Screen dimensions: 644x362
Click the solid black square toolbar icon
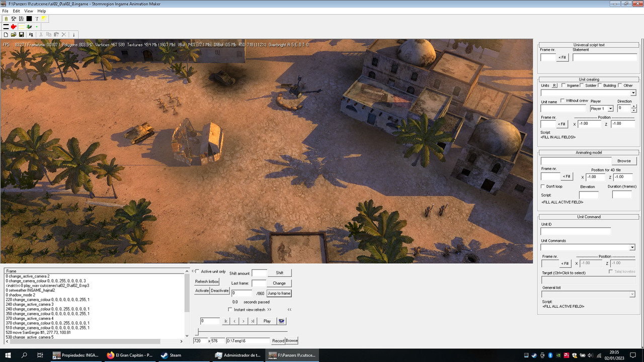click(29, 19)
